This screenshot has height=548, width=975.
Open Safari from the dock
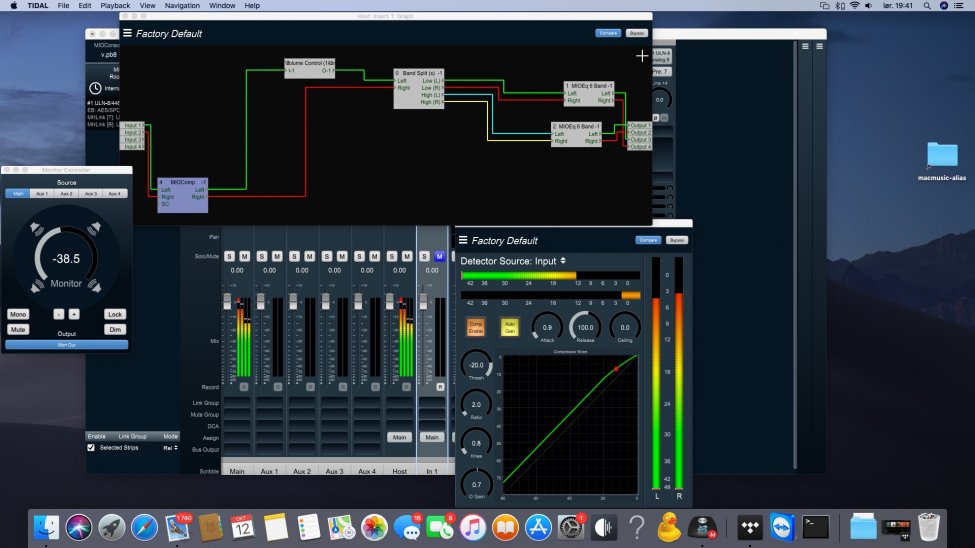point(144,527)
